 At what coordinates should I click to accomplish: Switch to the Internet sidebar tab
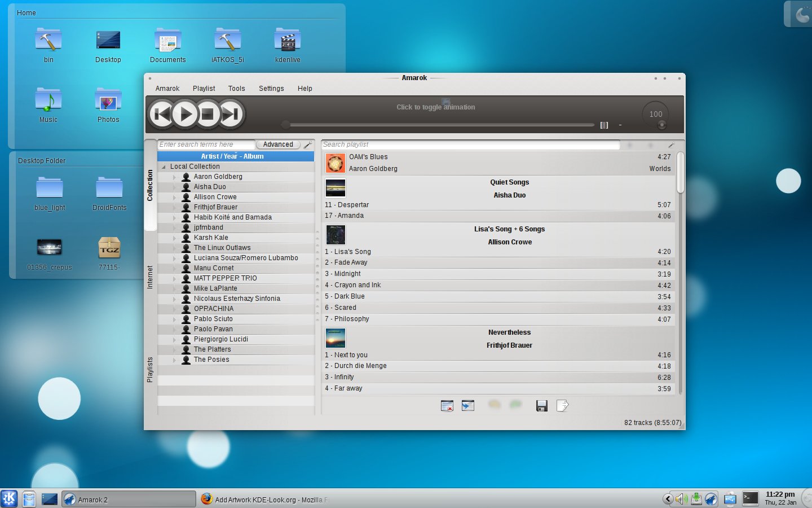[150, 277]
